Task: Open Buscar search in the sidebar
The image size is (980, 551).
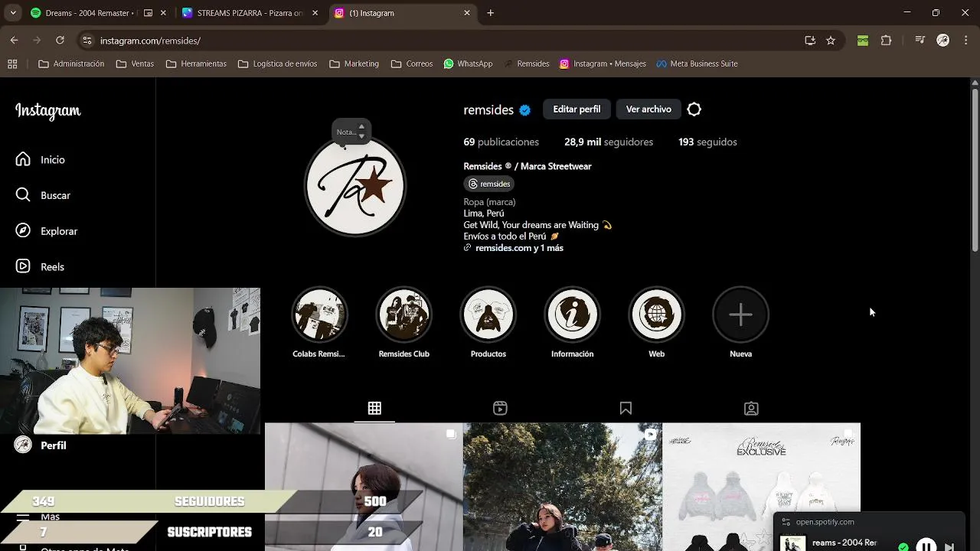Action: point(43,195)
